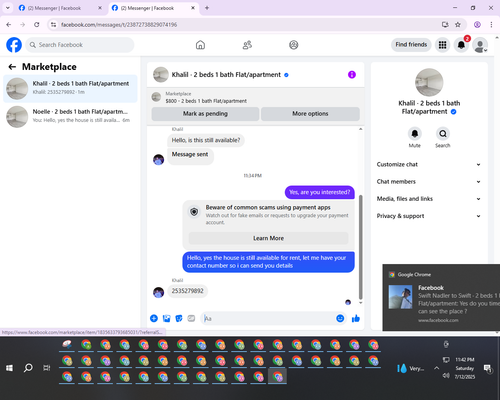
Task: Open Windows action center notifications
Action: point(488,368)
